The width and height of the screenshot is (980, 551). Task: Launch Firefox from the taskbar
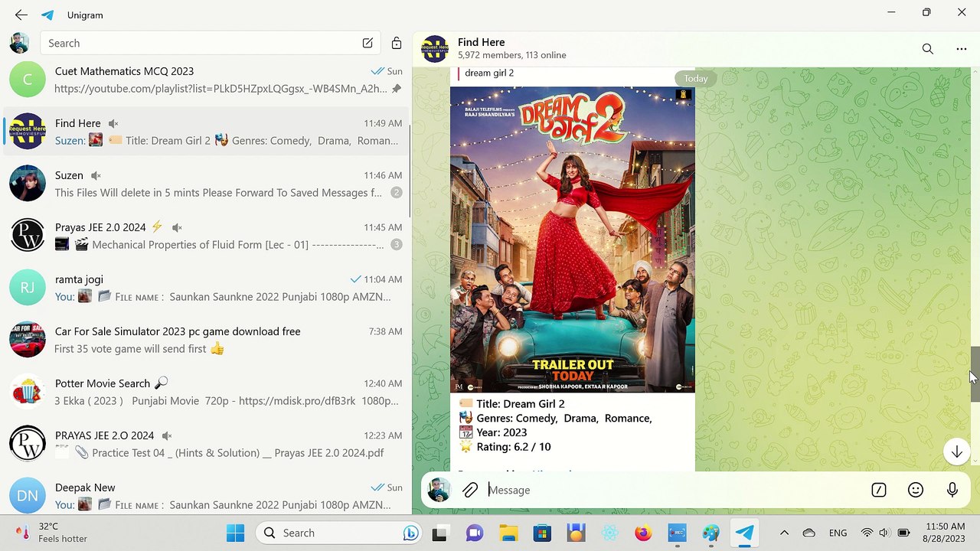(x=643, y=533)
